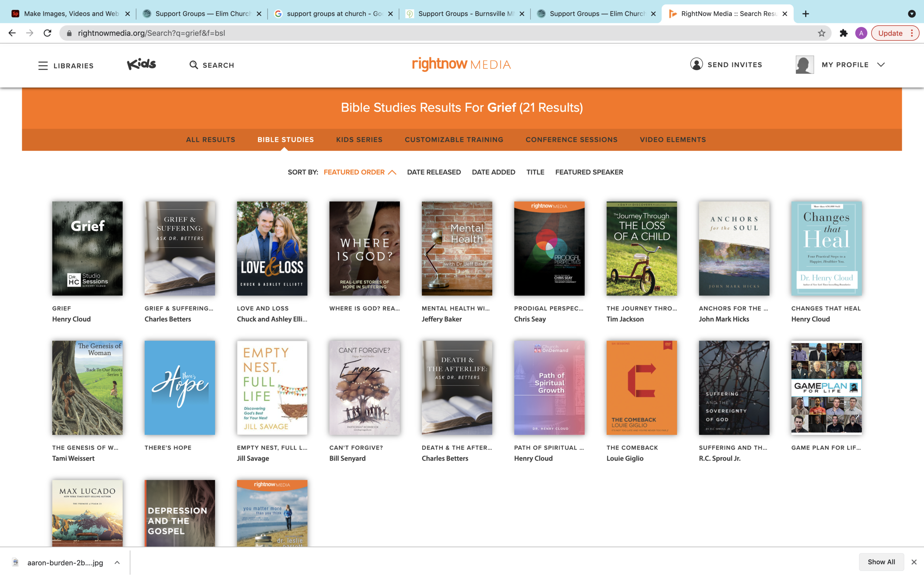
Task: Open the Changes That Heal cover
Action: pyautogui.click(x=826, y=249)
